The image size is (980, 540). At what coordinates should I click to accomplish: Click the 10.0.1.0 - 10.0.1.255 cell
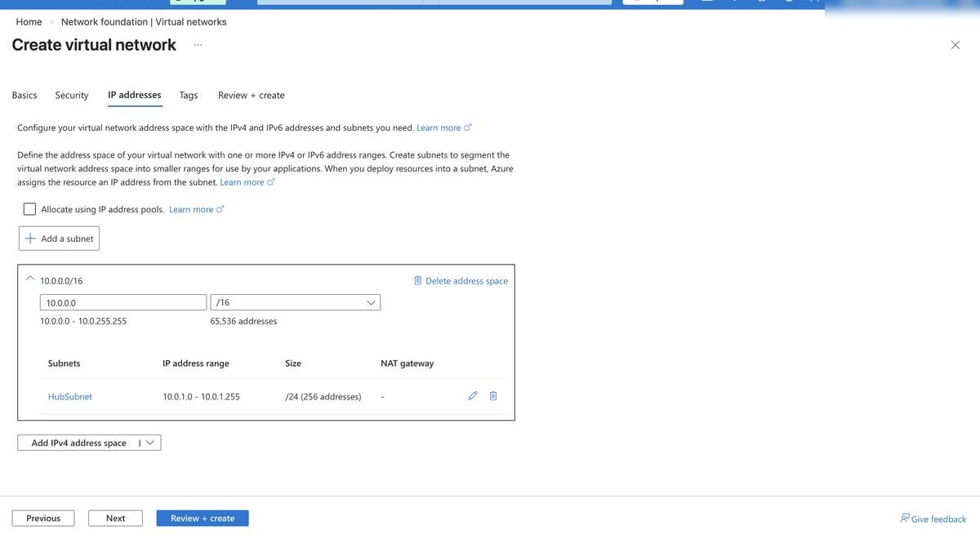(x=202, y=396)
